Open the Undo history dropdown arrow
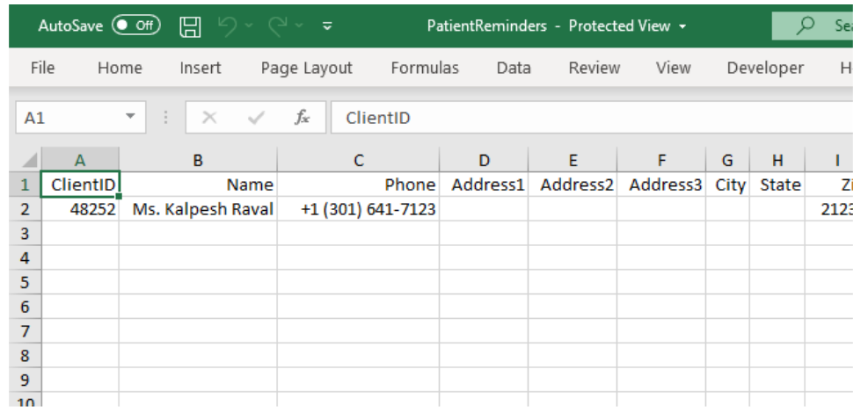868x420 pixels. pyautogui.click(x=249, y=26)
